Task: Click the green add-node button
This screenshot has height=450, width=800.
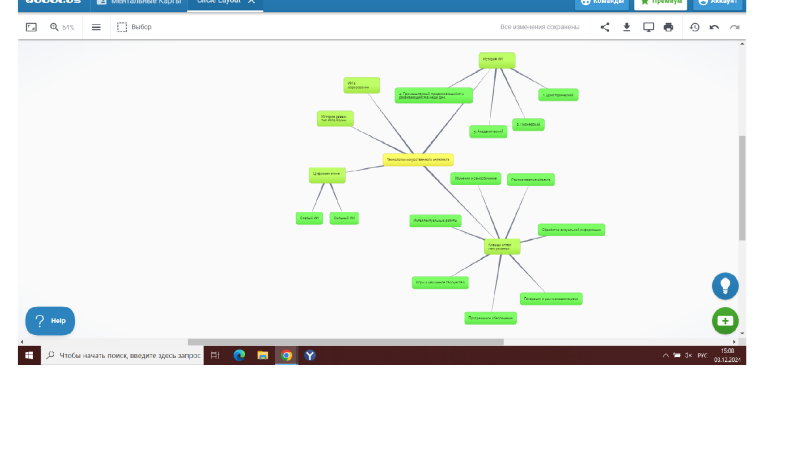Action: pyautogui.click(x=725, y=320)
